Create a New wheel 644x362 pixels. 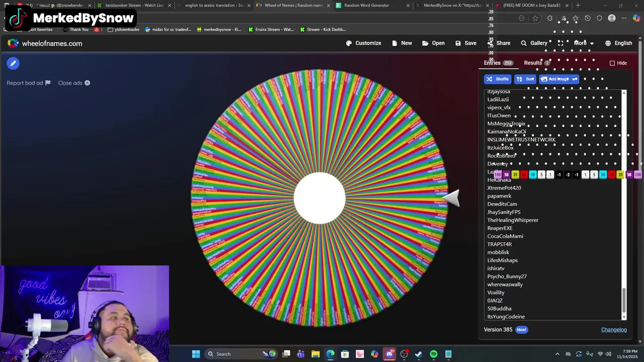point(401,43)
